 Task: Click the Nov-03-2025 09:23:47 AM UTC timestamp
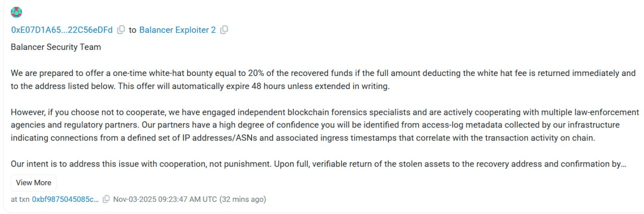(x=165, y=199)
